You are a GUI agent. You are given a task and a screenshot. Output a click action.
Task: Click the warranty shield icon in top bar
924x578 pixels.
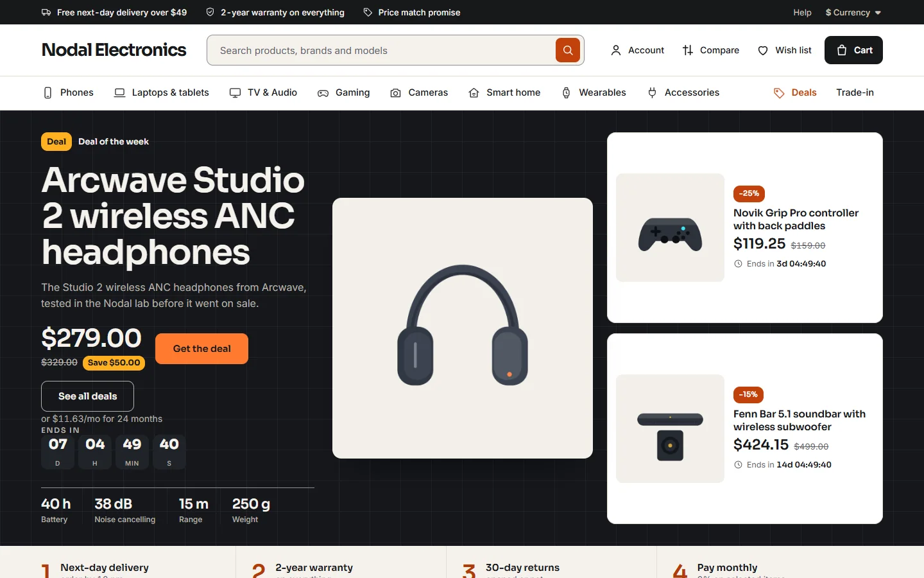click(x=210, y=12)
